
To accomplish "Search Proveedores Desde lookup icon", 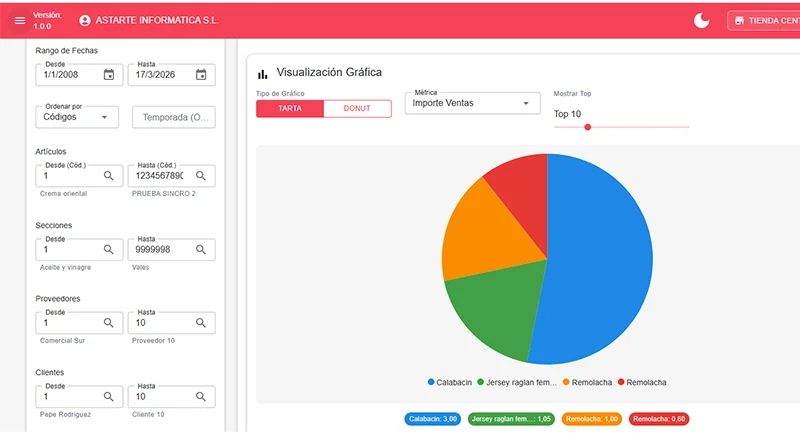I will click(x=109, y=323).
